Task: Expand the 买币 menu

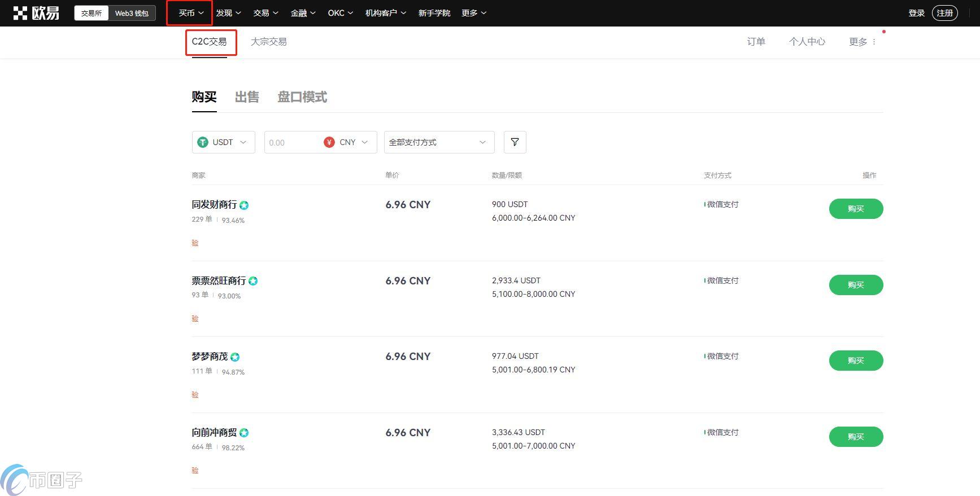Action: (191, 13)
